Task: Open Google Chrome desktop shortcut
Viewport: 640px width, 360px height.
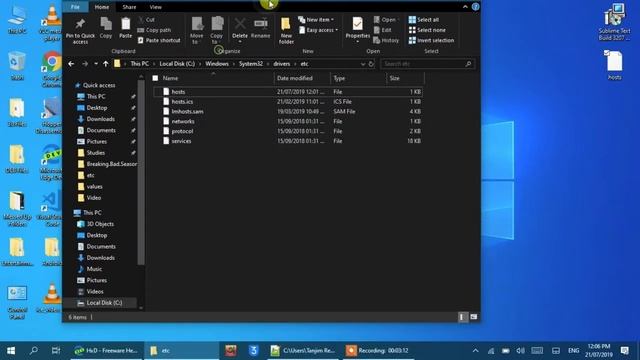Action: (x=51, y=69)
